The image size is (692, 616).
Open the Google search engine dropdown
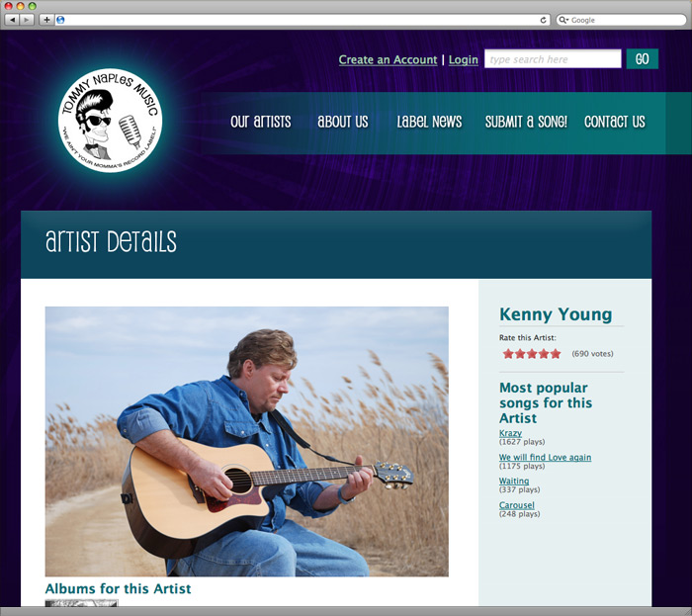click(563, 20)
